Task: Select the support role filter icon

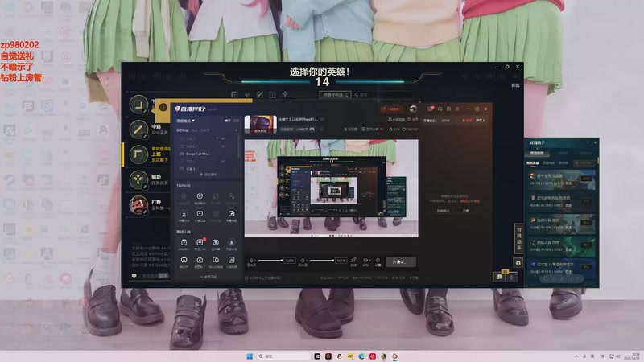Action: [285, 94]
